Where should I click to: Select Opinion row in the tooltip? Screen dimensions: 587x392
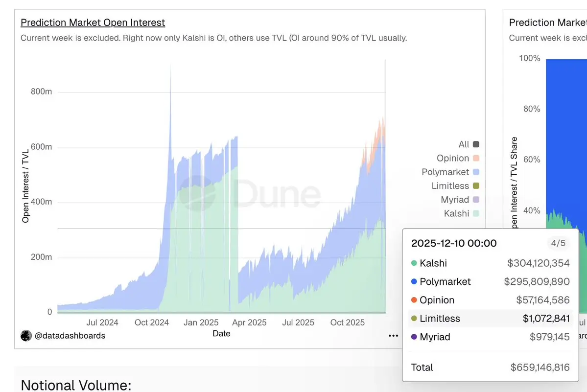click(x=491, y=300)
